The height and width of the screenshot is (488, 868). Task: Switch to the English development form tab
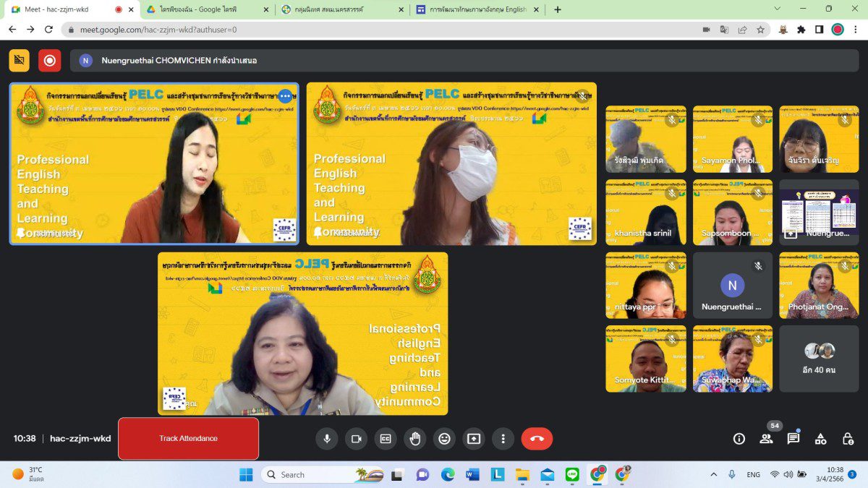pyautogui.click(x=477, y=9)
